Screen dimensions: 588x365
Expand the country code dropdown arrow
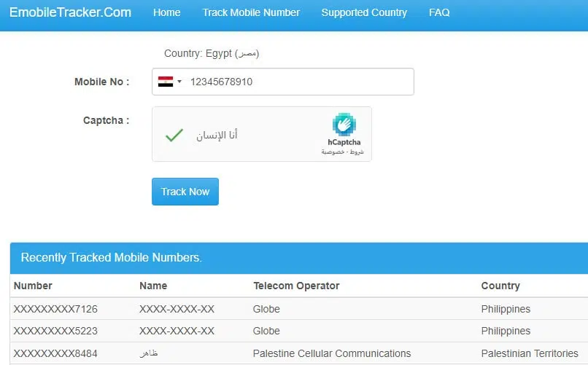point(179,82)
